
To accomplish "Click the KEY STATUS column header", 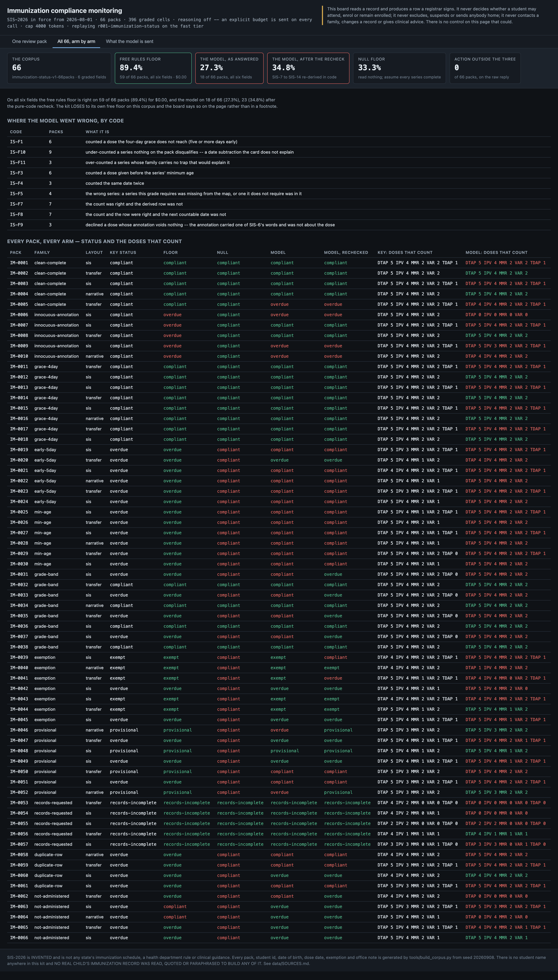I will pyautogui.click(x=123, y=252).
